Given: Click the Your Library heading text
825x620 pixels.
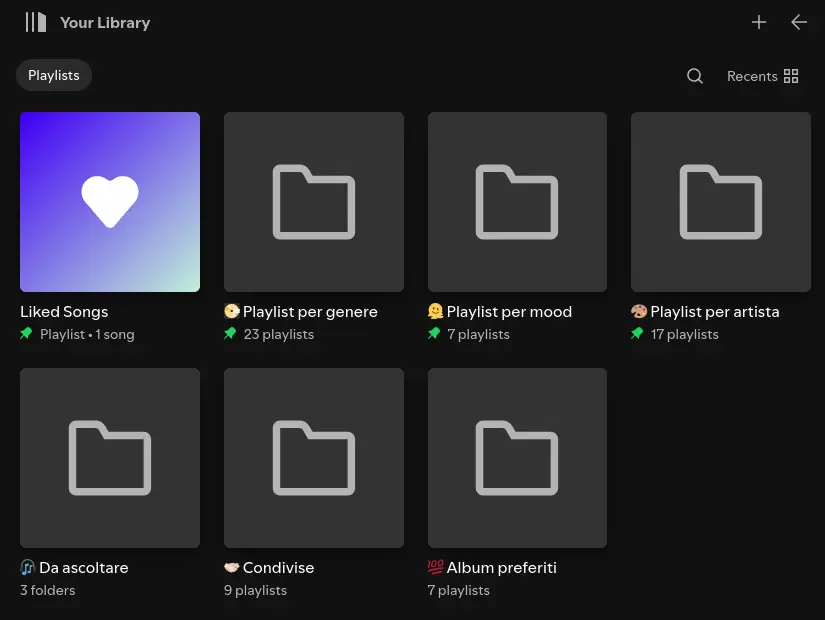Looking at the screenshot, I should tap(105, 23).
